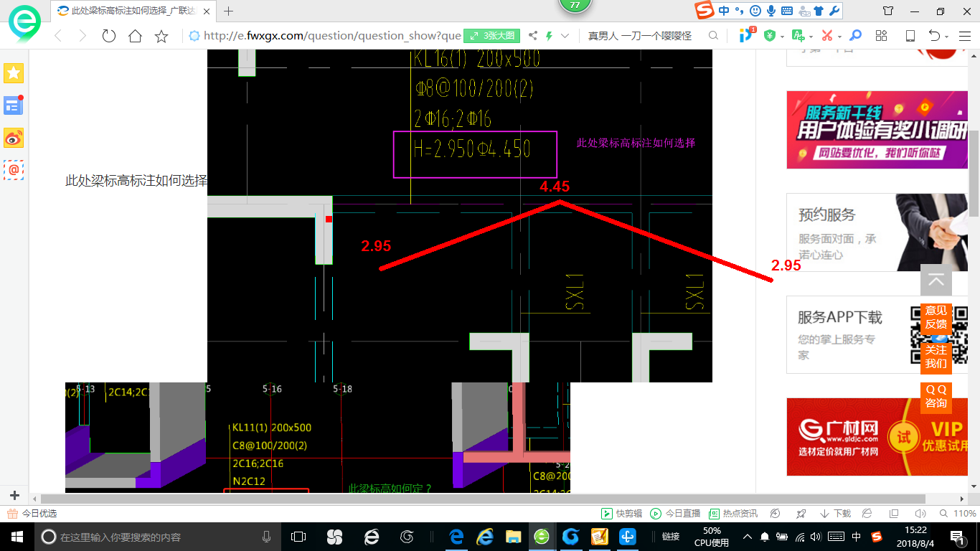The image size is (980, 551).
Task: Click the 3张大图 big picture button
Action: point(491,36)
